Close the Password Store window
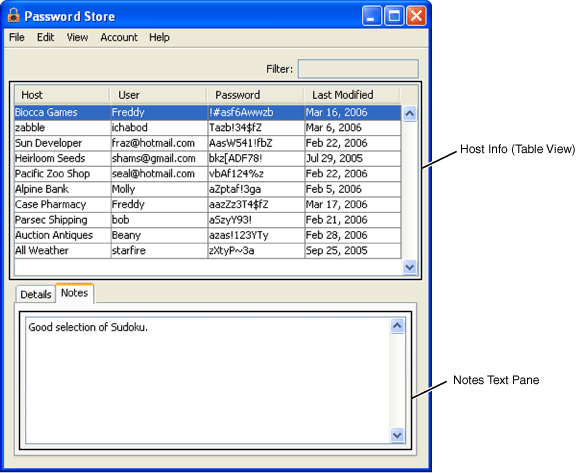This screenshot has width=576, height=473. point(416,16)
